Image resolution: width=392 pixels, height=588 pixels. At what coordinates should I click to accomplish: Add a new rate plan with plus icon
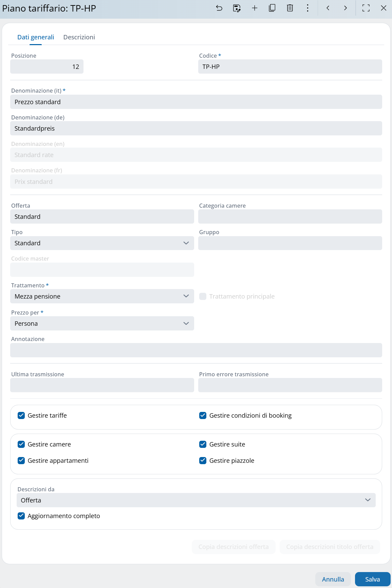(x=255, y=8)
